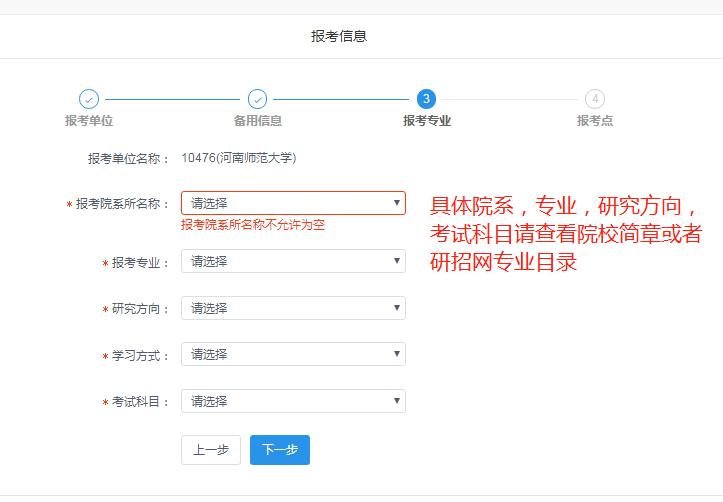The height and width of the screenshot is (502, 723).
Task: Click the 报考信息 page heading
Action: pos(339,36)
